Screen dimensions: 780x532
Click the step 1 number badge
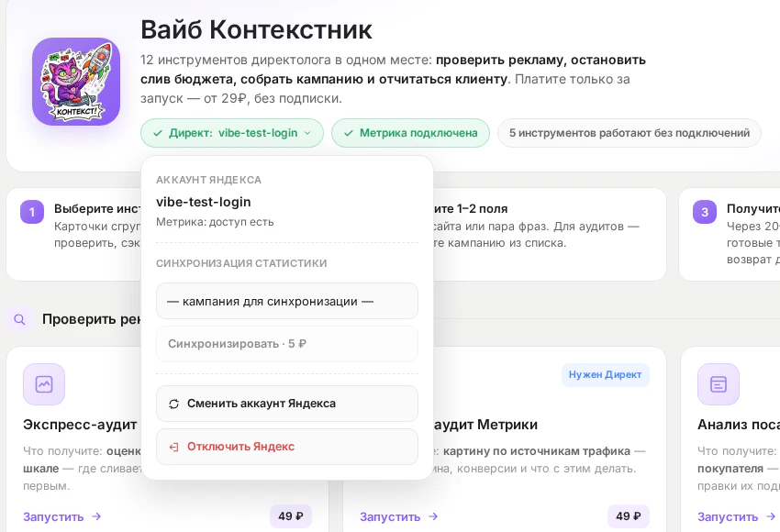pyautogui.click(x=32, y=212)
